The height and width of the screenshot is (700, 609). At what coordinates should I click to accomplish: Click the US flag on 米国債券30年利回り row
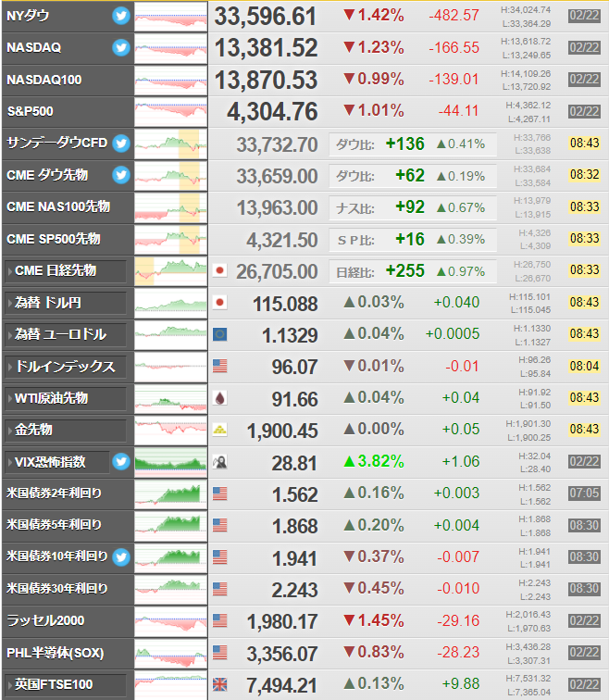click(x=219, y=589)
